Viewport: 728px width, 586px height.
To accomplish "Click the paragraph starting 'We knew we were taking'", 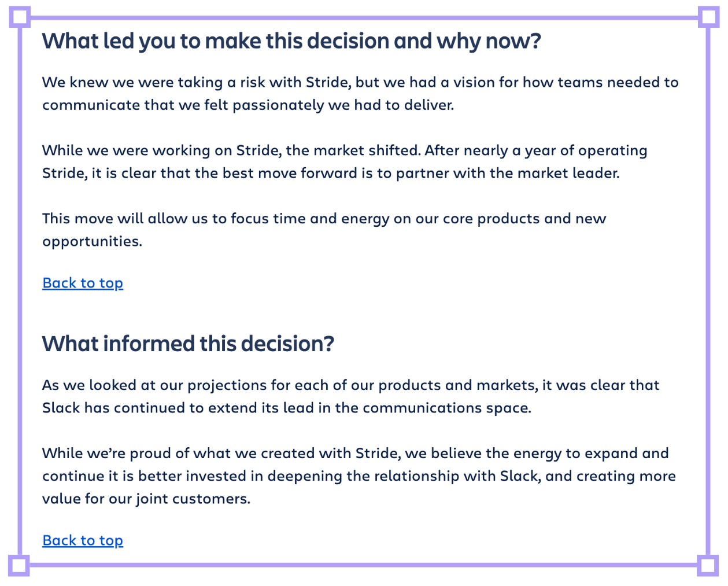I will [360, 94].
